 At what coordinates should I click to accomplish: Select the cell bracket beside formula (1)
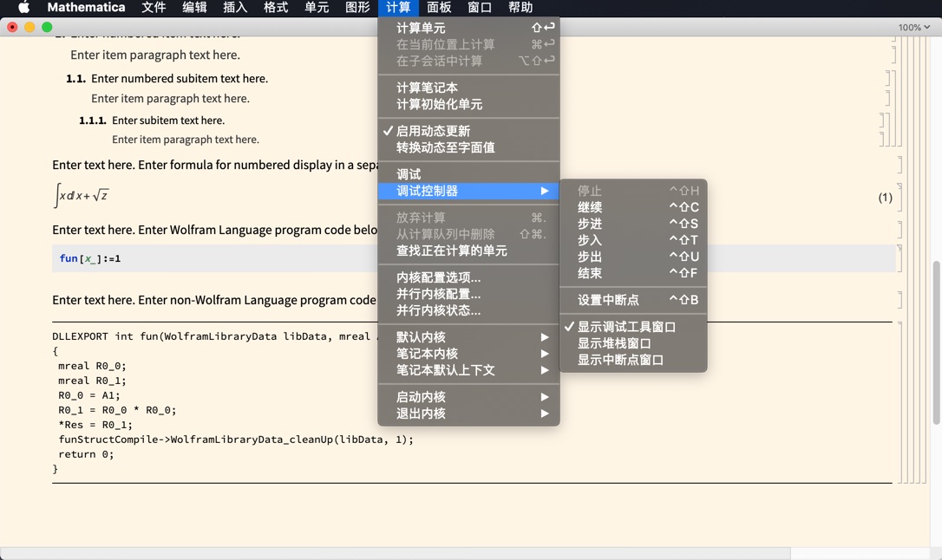pyautogui.click(x=900, y=196)
